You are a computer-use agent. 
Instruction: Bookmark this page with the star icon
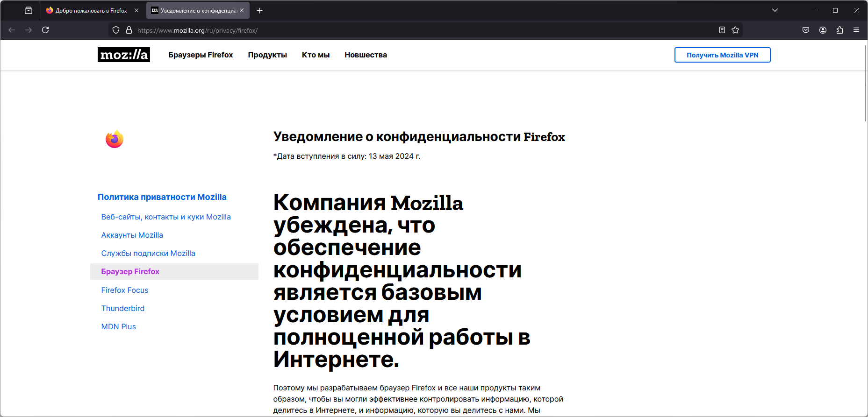click(x=735, y=30)
